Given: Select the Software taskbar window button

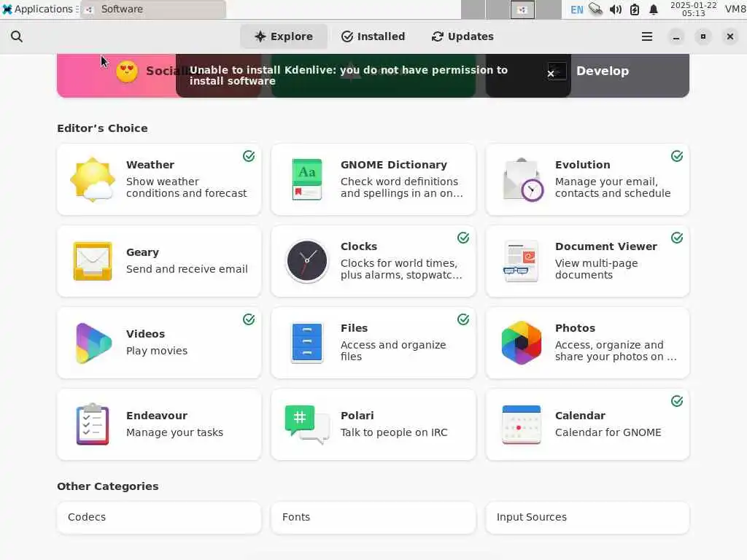Looking at the screenshot, I should pos(153,9).
